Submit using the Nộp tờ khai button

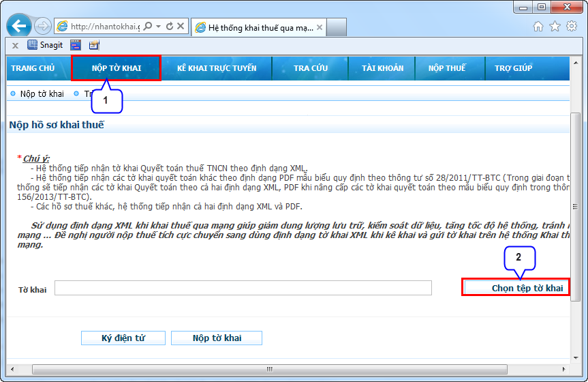pyautogui.click(x=217, y=338)
